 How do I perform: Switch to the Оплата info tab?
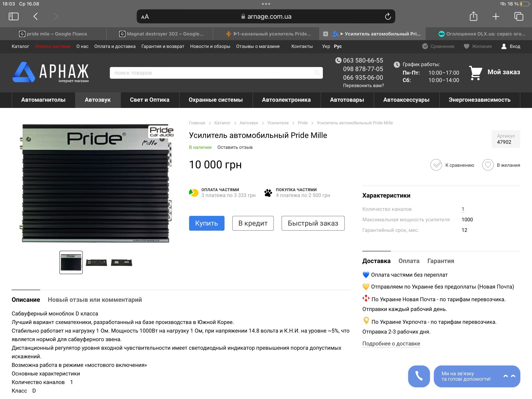409,261
